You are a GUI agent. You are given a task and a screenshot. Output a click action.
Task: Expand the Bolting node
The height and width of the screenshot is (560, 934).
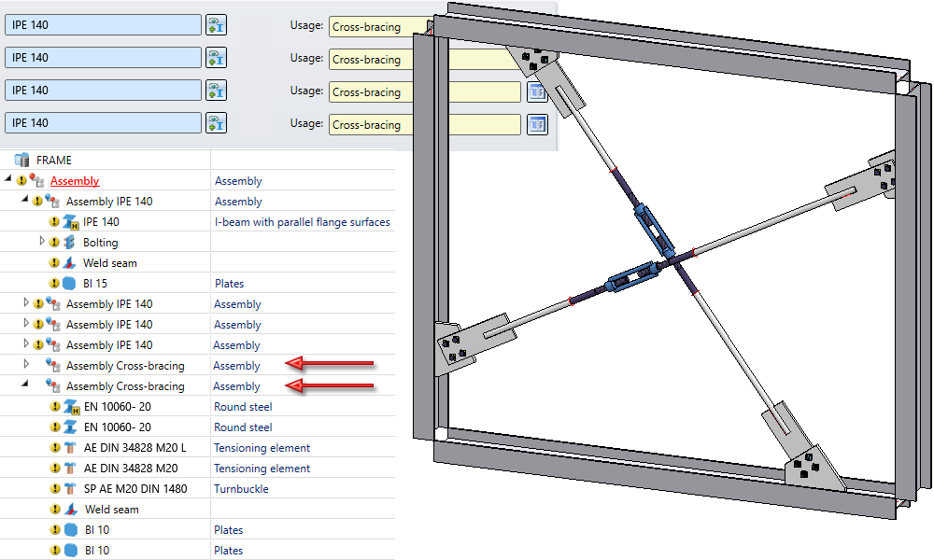coord(41,241)
